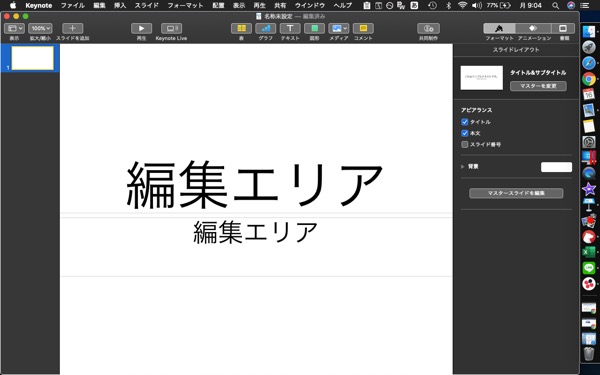The width and height of the screenshot is (600, 375).
Task: Open the 編集 menu
Action: pyautogui.click(x=99, y=5)
